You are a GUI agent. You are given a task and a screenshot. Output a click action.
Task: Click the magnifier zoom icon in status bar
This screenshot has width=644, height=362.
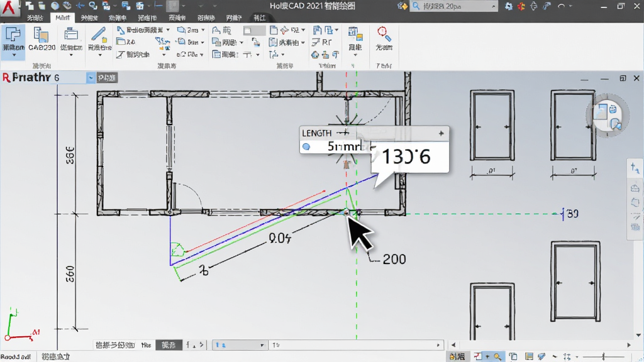pyautogui.click(x=498, y=356)
